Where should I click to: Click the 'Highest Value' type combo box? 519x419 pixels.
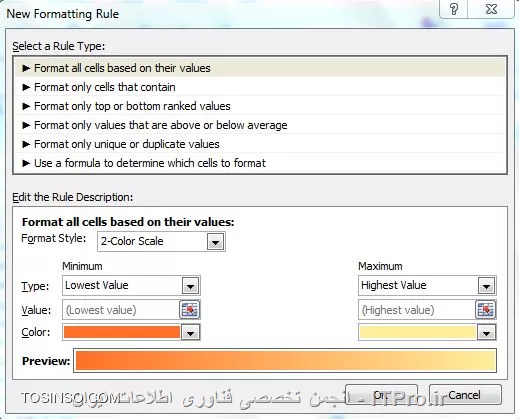click(427, 286)
